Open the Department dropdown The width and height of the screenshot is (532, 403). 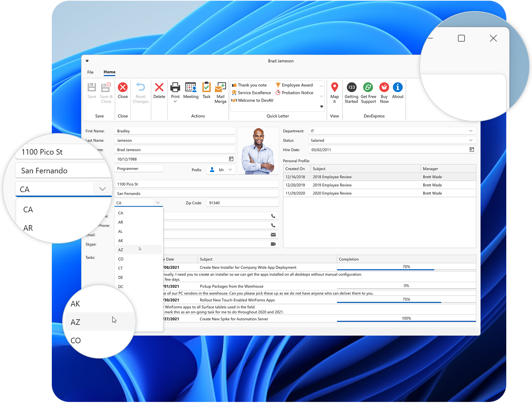[471, 131]
